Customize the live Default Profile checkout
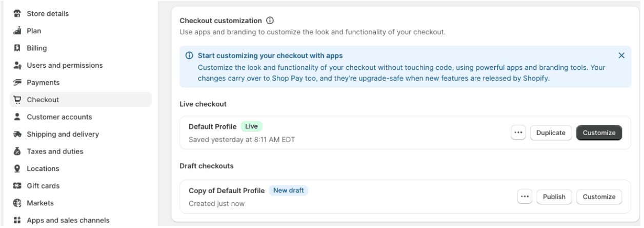Viewport: 644px width, 228px height. (599, 132)
